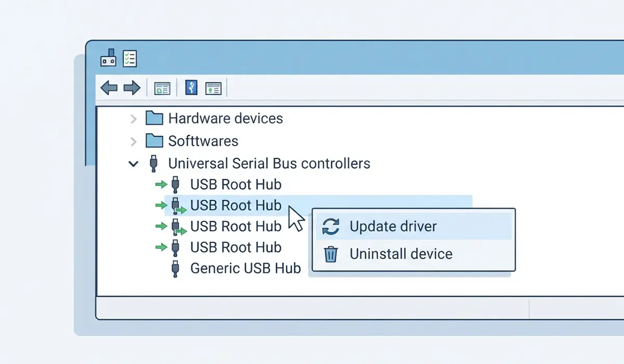Expand the Hardware devices node chevron
624x364 pixels.
(x=134, y=119)
